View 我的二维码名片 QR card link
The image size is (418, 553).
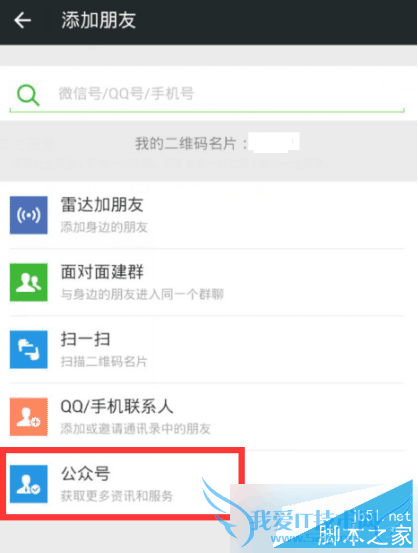pyautogui.click(x=192, y=144)
